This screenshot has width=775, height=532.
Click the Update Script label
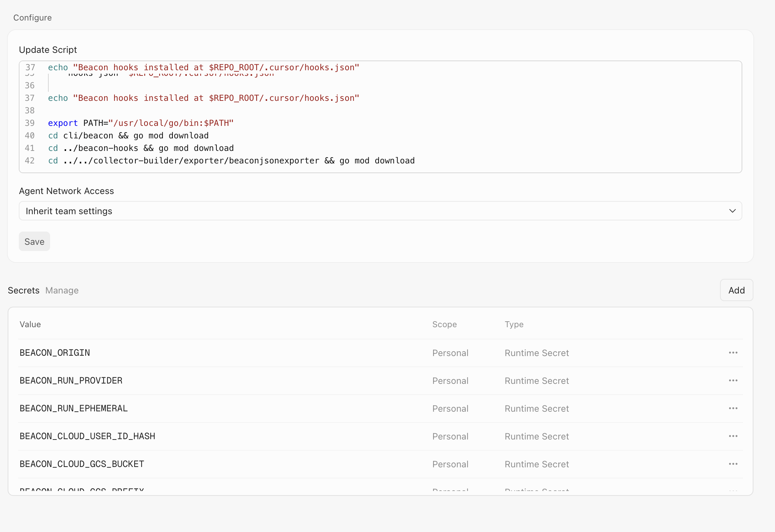[x=48, y=50]
